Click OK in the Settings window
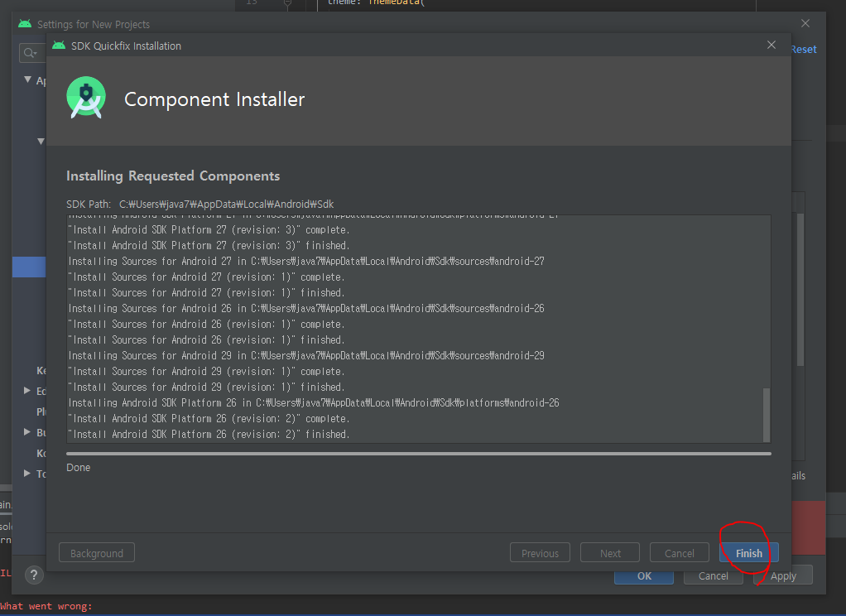 (x=644, y=576)
